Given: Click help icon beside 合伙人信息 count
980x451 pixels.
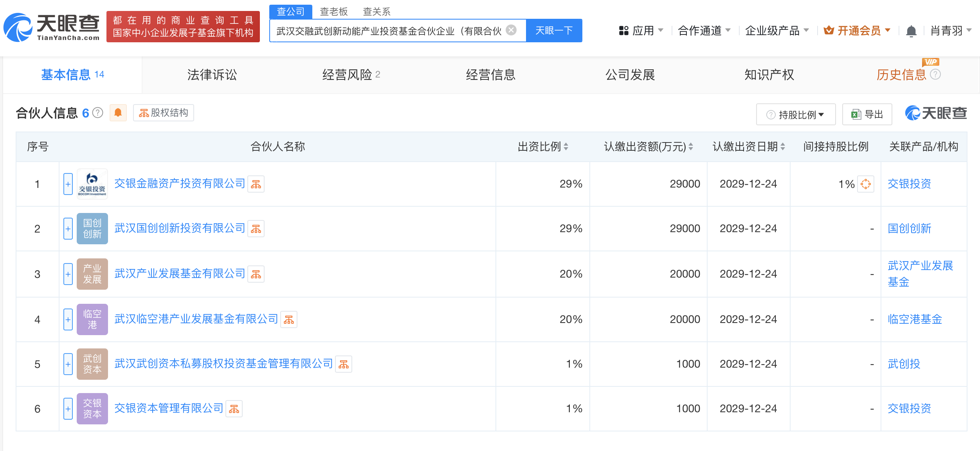Looking at the screenshot, I should tap(98, 113).
